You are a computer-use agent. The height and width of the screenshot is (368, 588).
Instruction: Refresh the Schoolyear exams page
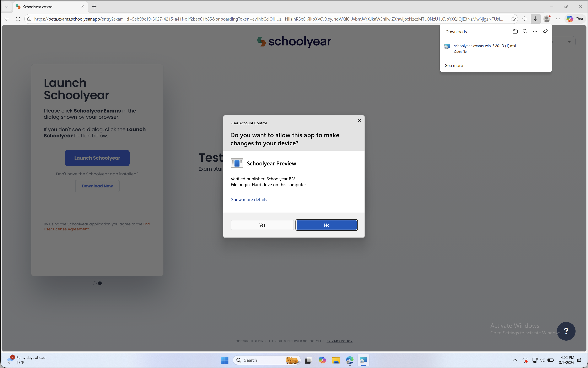[18, 19]
